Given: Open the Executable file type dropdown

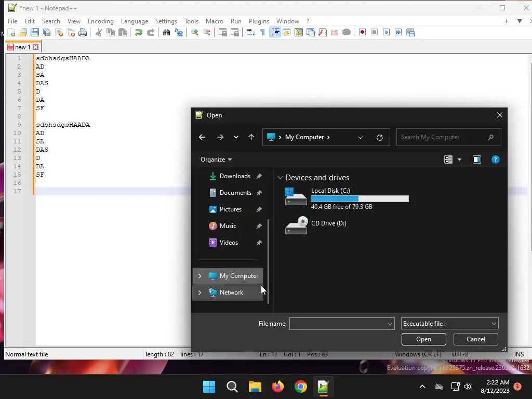Looking at the screenshot, I should [x=449, y=324].
